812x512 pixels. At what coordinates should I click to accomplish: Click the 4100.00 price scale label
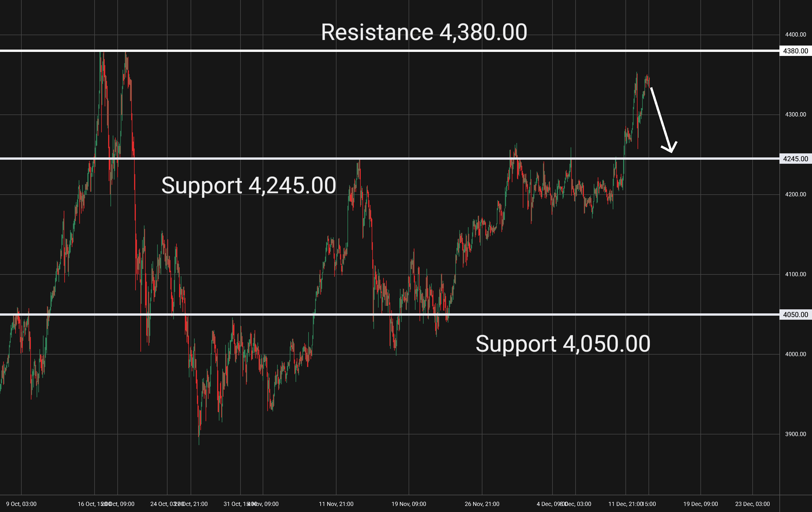point(795,274)
